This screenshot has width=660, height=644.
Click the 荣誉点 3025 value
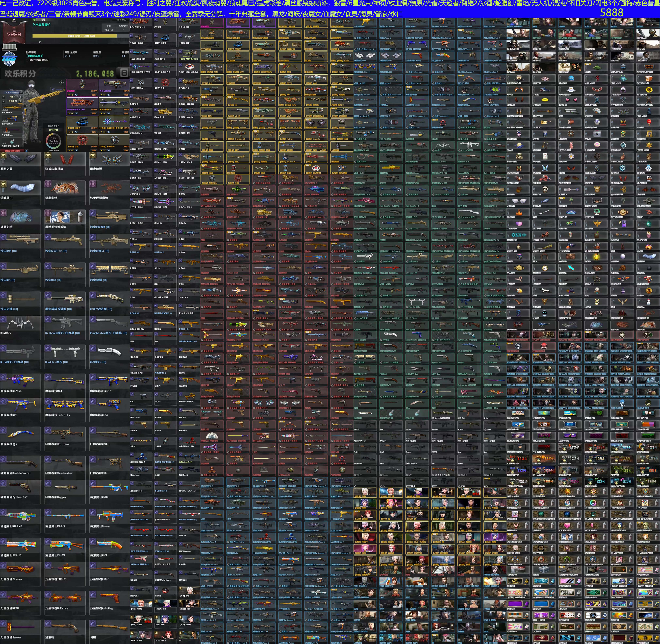pyautogui.click(x=96, y=56)
